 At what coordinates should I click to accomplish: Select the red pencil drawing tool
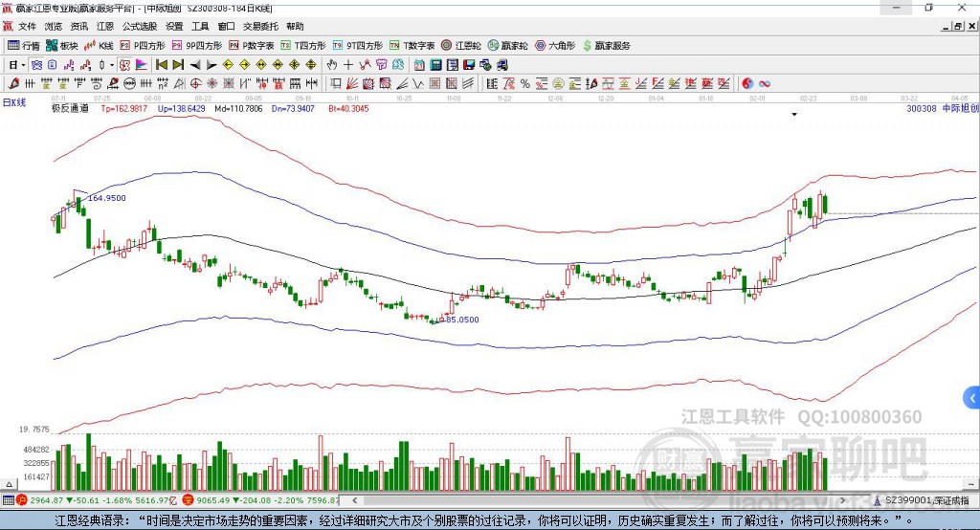[13, 84]
